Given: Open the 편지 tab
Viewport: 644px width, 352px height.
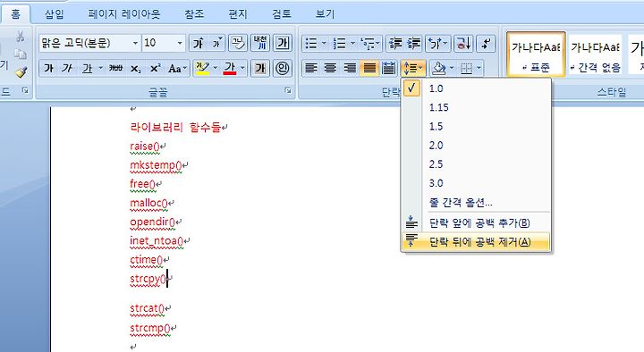Looking at the screenshot, I should click(238, 14).
